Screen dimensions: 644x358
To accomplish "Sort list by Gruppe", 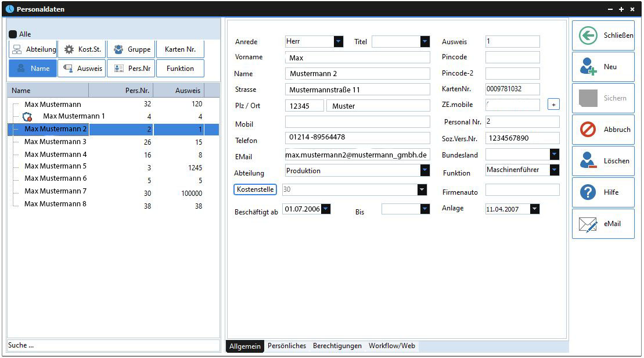I will pyautogui.click(x=131, y=49).
